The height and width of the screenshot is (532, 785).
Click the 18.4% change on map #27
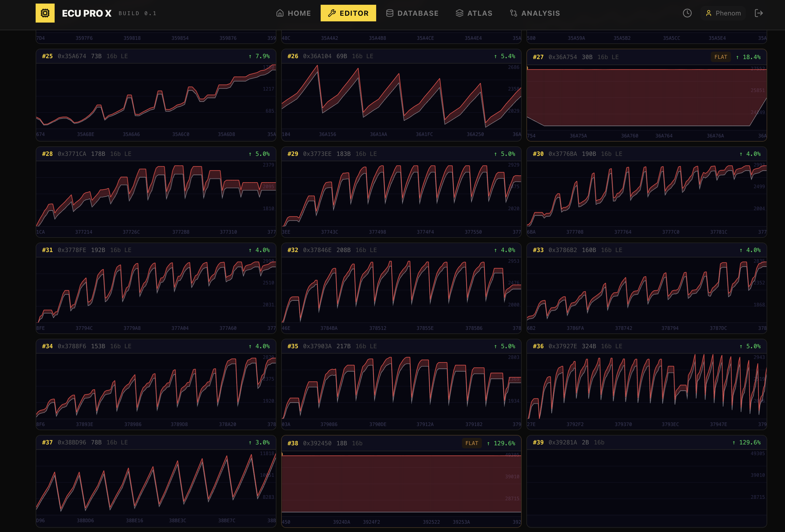pyautogui.click(x=748, y=57)
